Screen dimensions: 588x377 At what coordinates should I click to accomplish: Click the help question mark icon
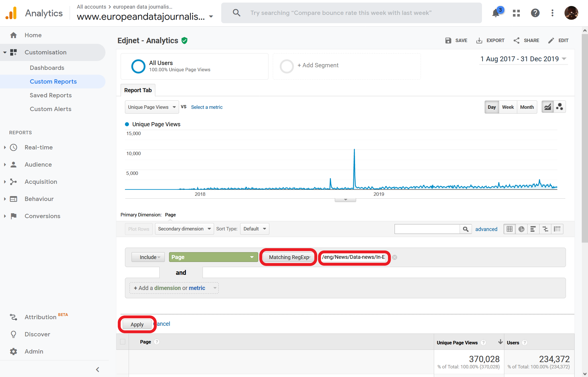535,13
